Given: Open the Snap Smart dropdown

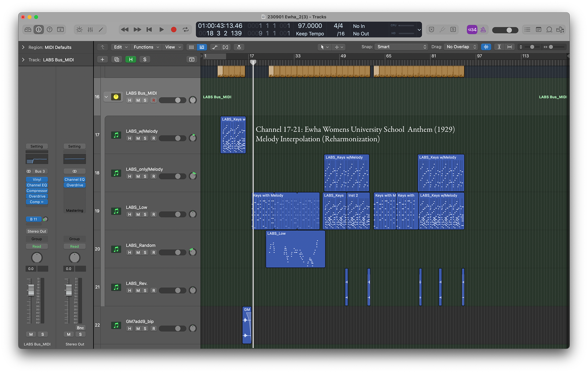Looking at the screenshot, I should coord(401,47).
